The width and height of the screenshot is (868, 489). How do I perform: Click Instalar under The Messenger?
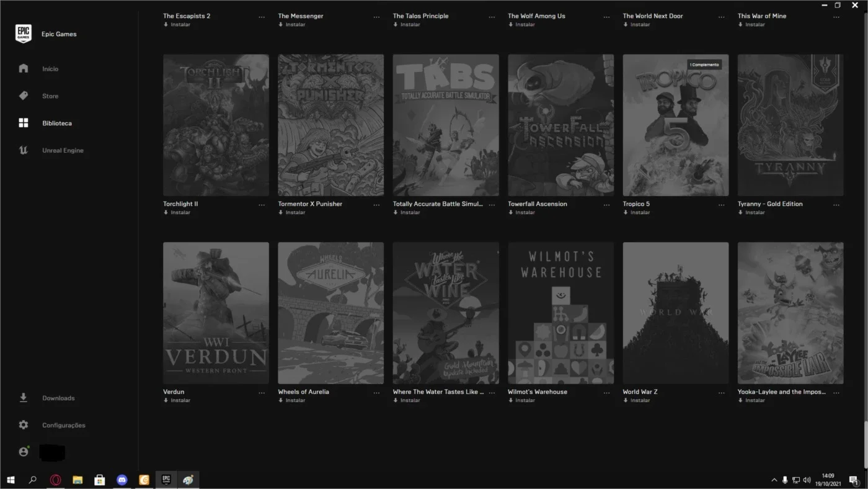(295, 25)
